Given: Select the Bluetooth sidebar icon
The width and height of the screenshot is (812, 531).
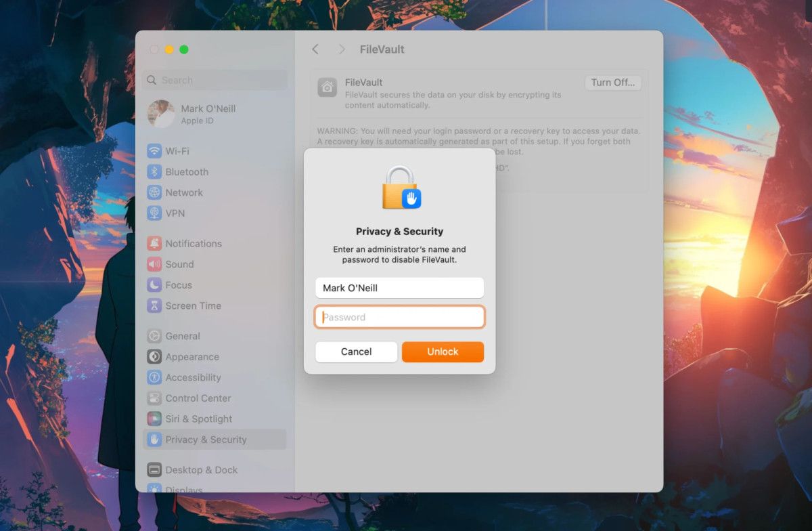Looking at the screenshot, I should click(x=154, y=172).
